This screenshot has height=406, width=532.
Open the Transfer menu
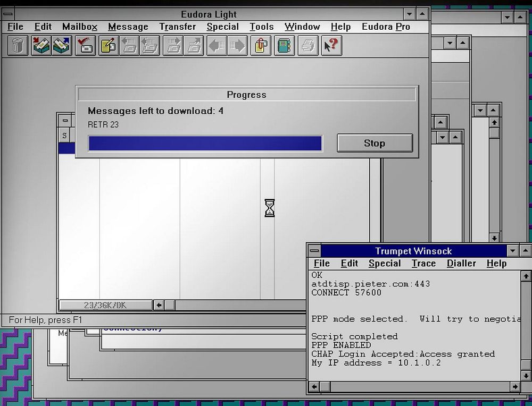(178, 27)
